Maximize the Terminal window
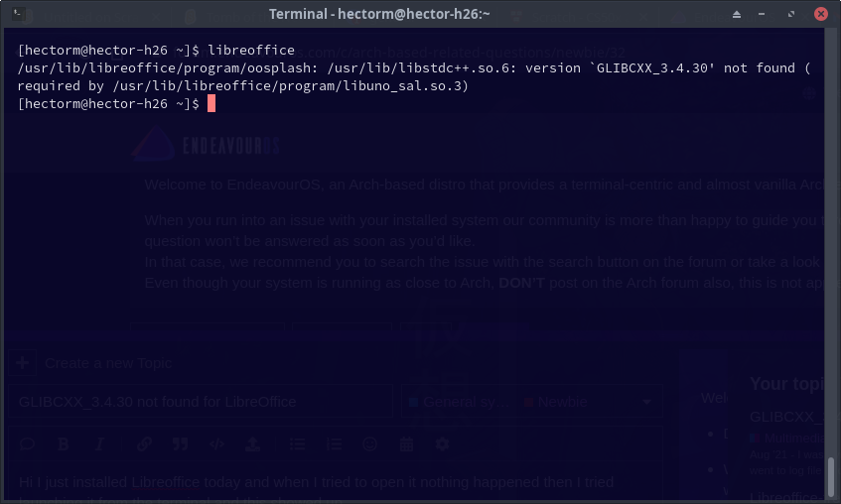The image size is (841, 504). click(x=791, y=14)
